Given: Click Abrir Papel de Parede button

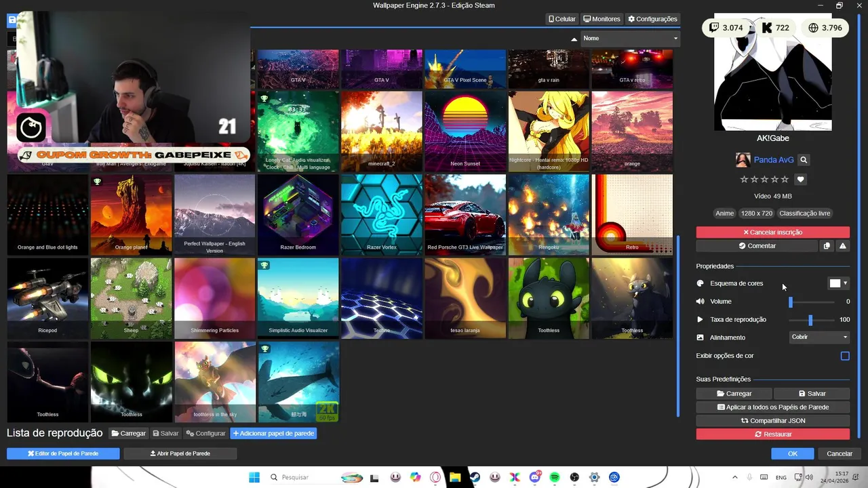Looking at the screenshot, I should coord(180,453).
